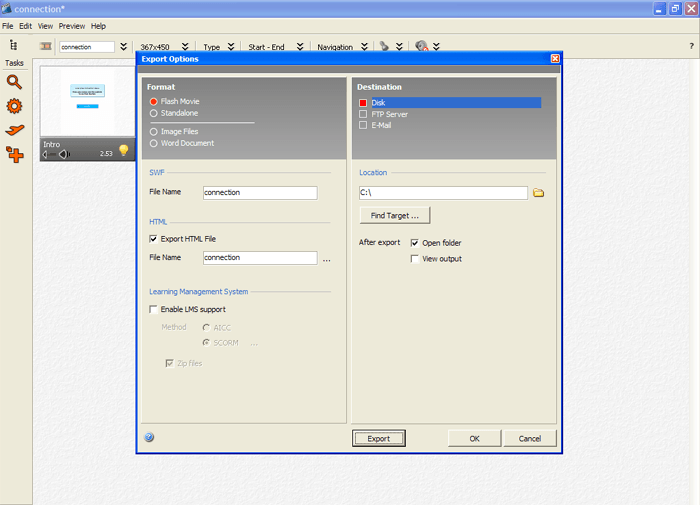Open the File menu
Screen dimensions: 700x505
point(8,26)
